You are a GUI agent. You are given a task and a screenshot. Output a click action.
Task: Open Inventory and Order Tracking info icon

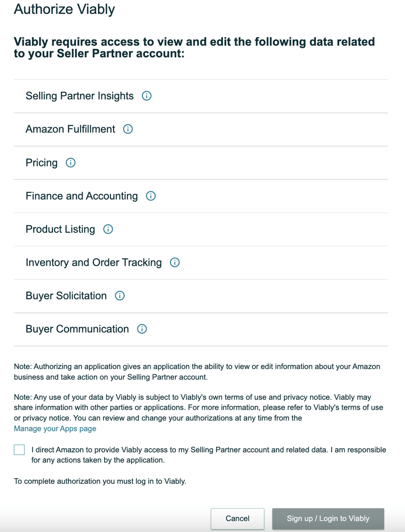click(x=174, y=262)
